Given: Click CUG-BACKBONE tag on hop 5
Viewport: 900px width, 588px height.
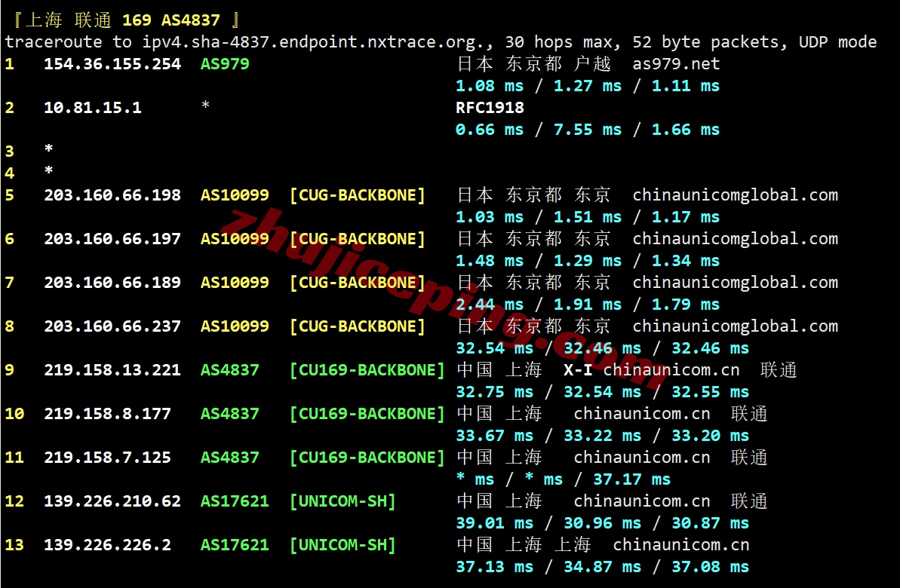Looking at the screenshot, I should pyautogui.click(x=357, y=195).
